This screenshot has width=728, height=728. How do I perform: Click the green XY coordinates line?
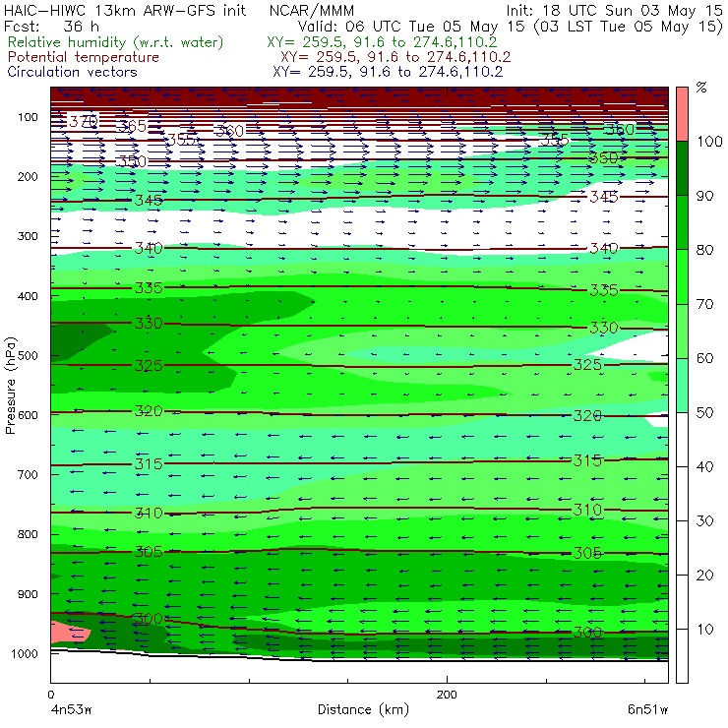(382, 42)
